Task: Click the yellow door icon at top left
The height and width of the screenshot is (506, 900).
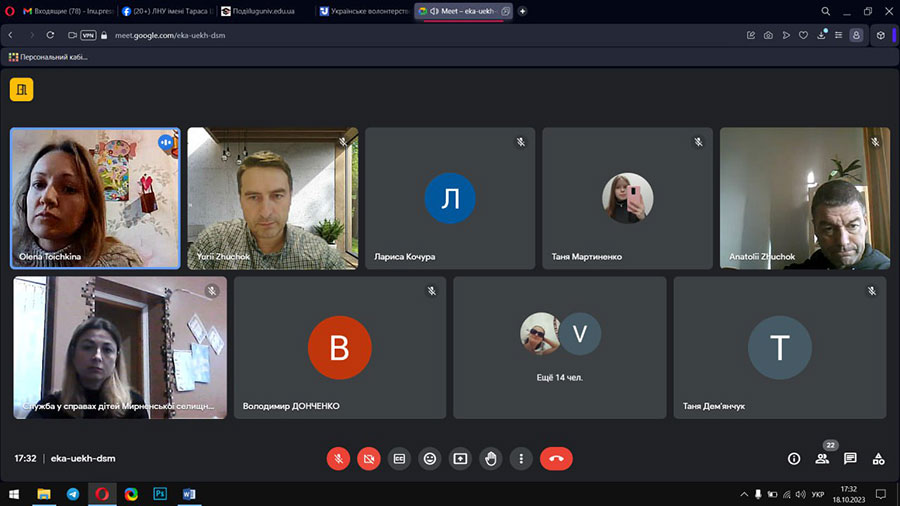Action: 21,89
